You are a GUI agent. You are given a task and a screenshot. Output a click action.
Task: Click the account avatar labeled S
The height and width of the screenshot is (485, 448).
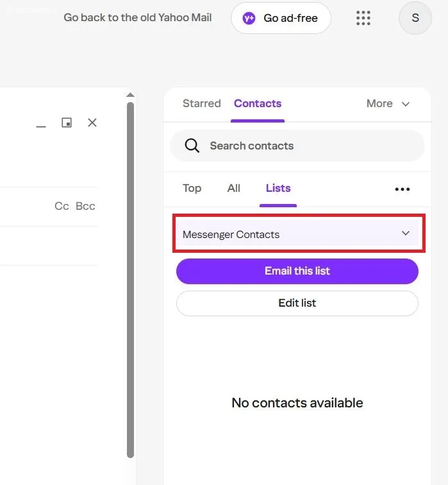click(415, 18)
